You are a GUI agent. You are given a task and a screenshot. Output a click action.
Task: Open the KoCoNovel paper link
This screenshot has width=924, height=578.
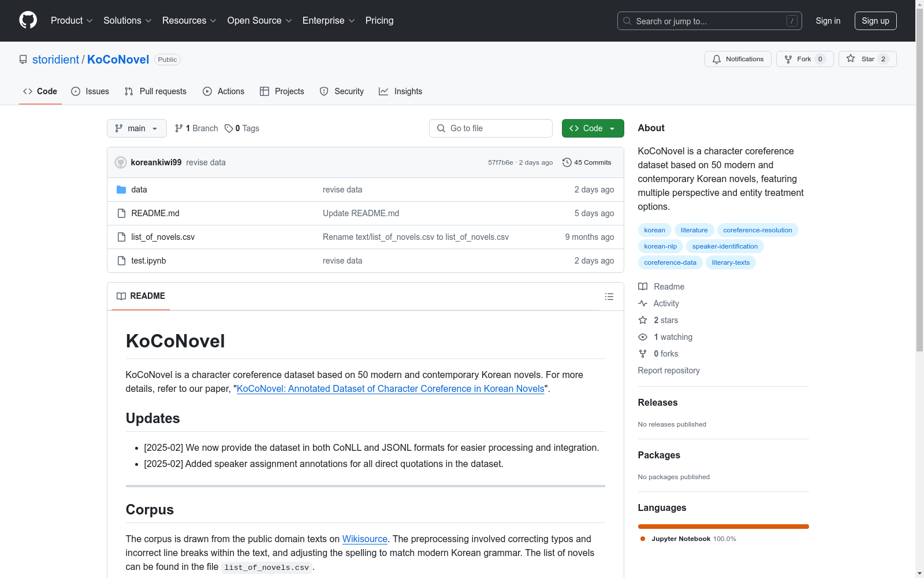point(390,389)
